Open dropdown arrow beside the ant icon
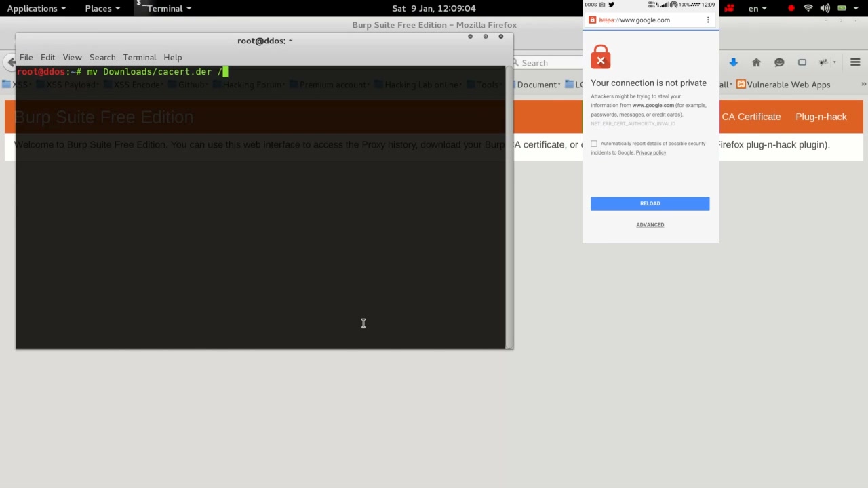868x488 pixels. tap(835, 62)
